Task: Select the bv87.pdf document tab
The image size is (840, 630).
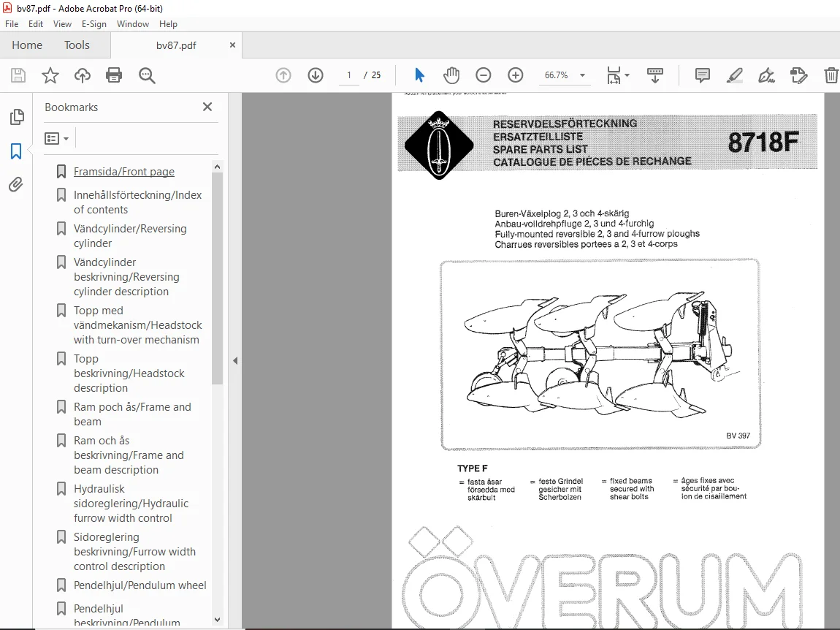Action: click(x=176, y=45)
